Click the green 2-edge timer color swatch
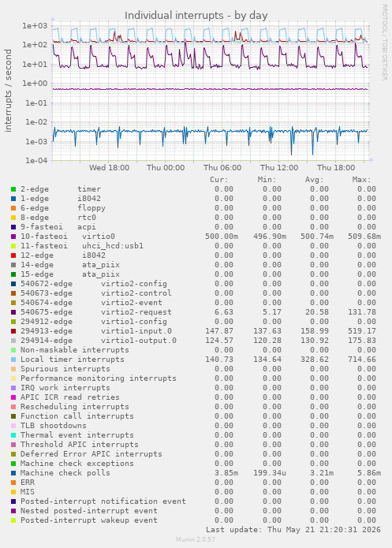 (x=13, y=189)
